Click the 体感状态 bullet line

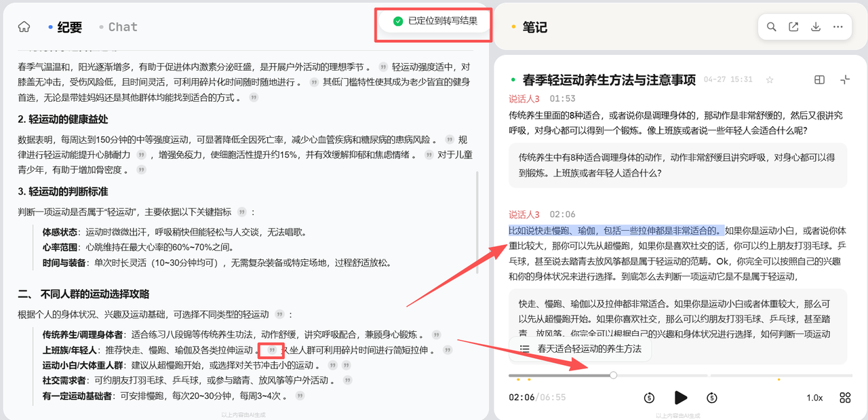[x=175, y=232]
